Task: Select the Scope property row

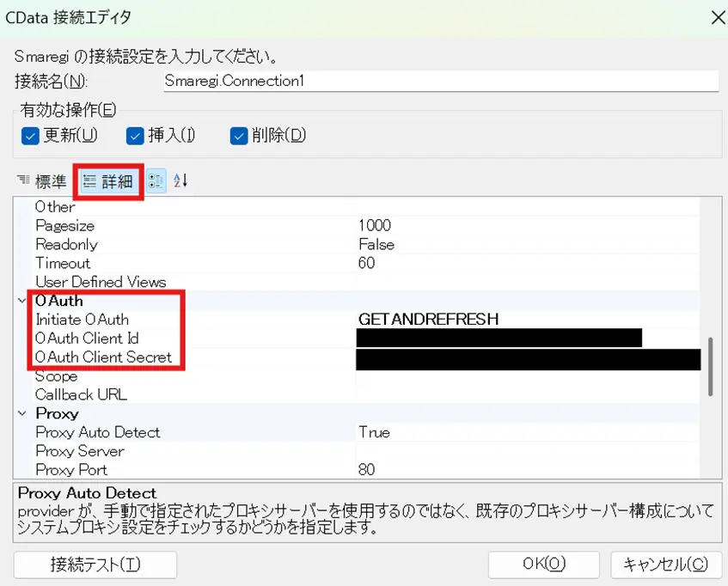Action: tap(367, 375)
